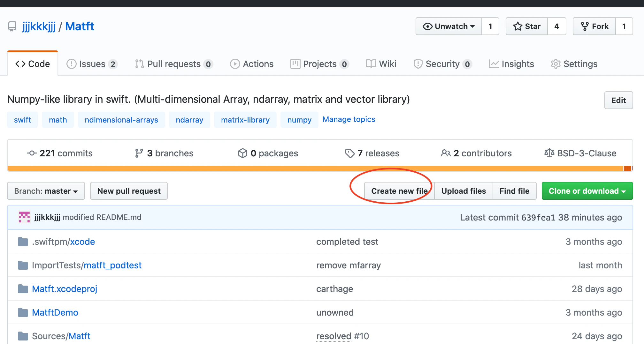Click Create new file button

click(399, 191)
